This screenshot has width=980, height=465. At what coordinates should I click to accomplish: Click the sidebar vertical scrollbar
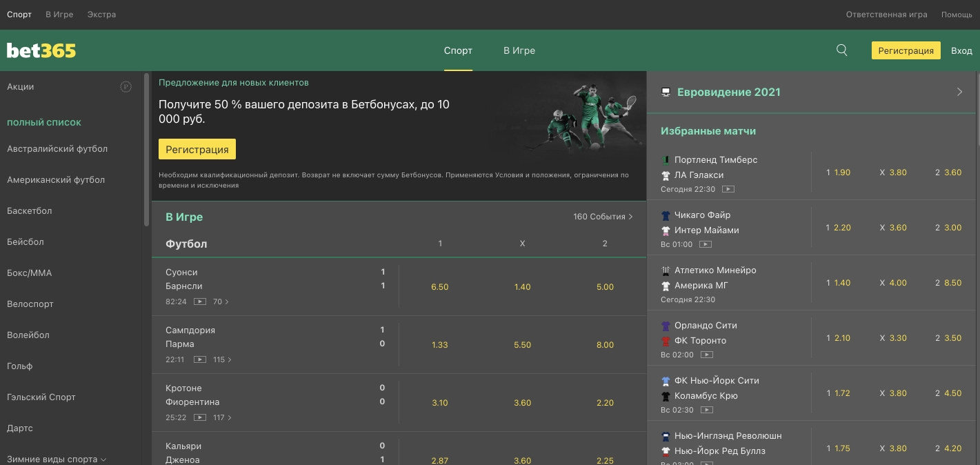pyautogui.click(x=146, y=149)
